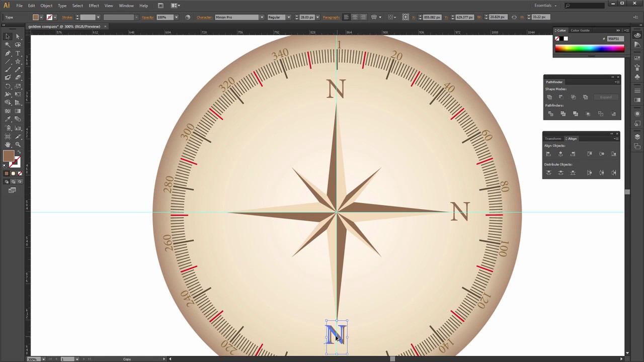The image size is (644, 362).
Task: Open the fill color dropdown in control bar
Action: (41, 17)
